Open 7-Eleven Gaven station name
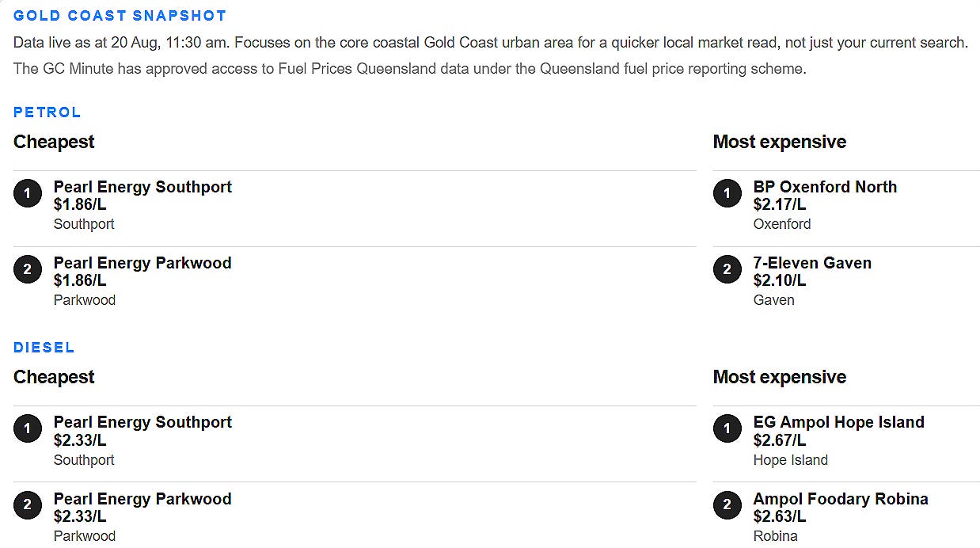980x548 pixels. (x=812, y=263)
